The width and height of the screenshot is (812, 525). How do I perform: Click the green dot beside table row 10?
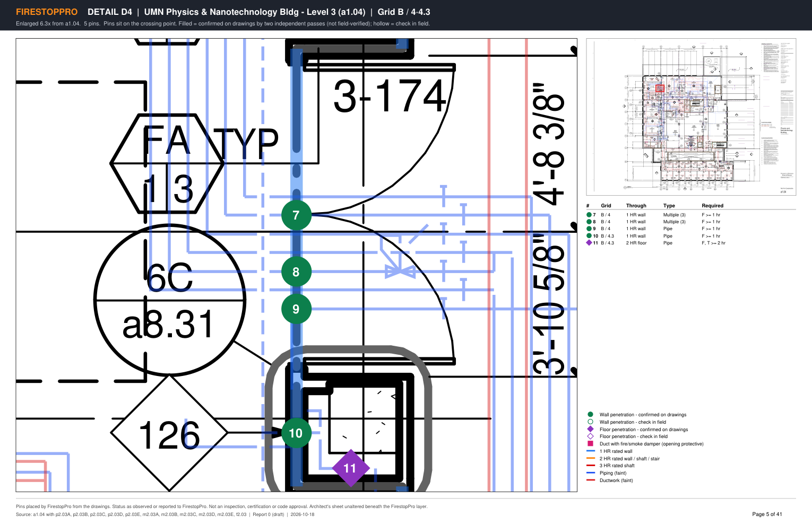point(589,235)
